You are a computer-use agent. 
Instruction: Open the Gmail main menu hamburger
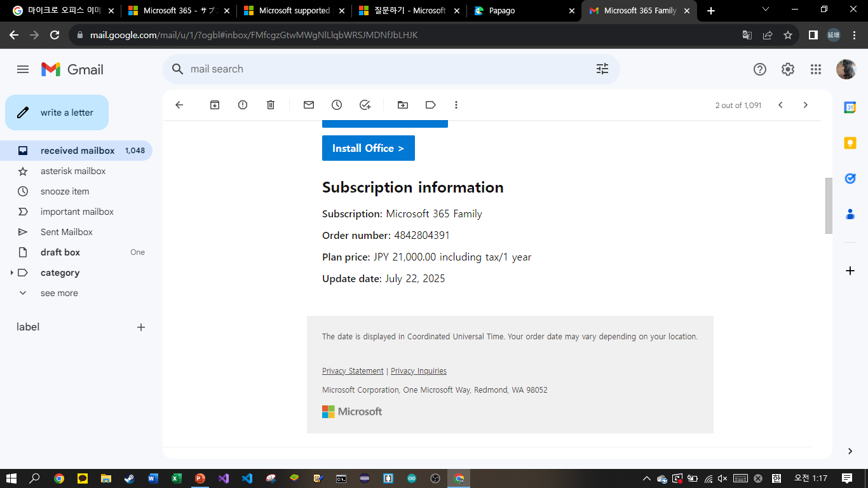click(x=23, y=69)
